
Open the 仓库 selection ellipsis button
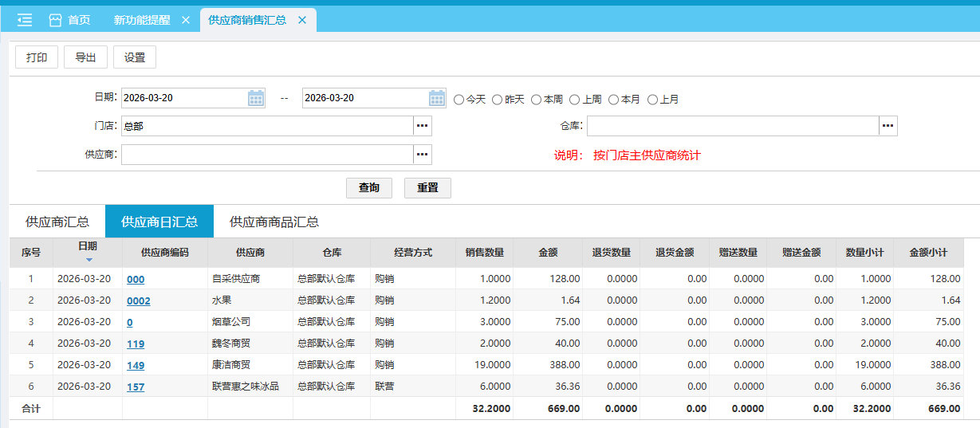[888, 126]
